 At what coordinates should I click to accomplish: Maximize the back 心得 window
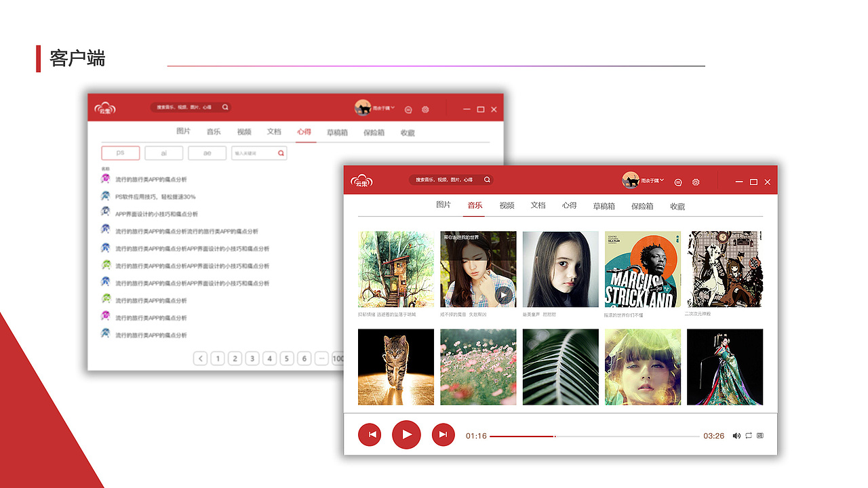pyautogui.click(x=480, y=109)
